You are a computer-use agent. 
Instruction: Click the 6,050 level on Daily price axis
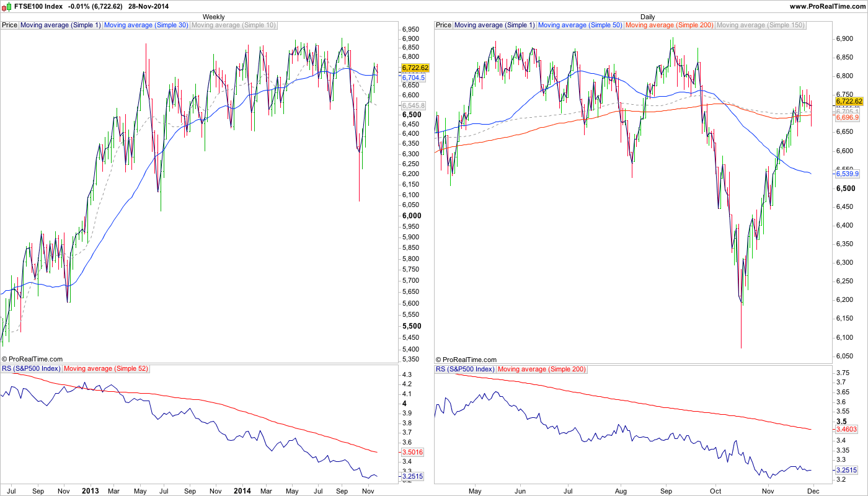pos(846,356)
